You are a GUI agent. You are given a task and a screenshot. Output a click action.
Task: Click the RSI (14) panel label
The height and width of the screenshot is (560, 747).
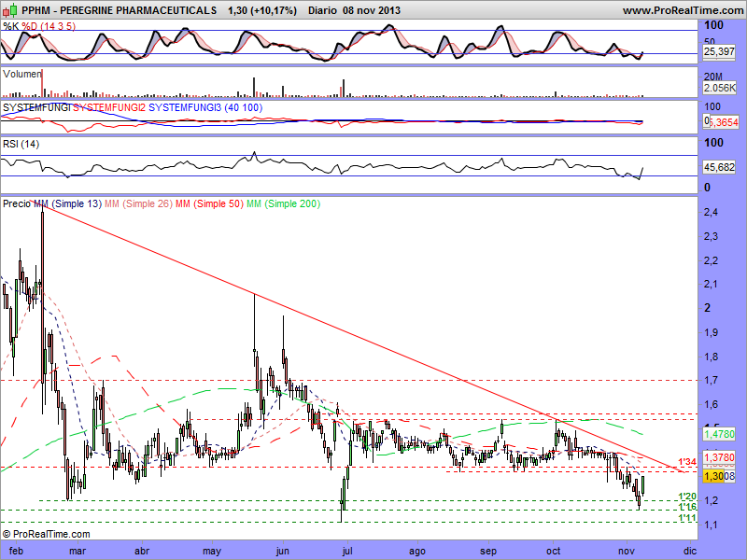coord(21,144)
